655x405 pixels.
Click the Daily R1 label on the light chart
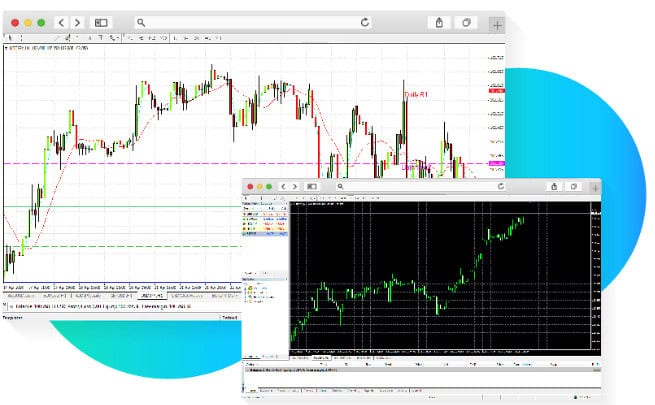pos(416,93)
